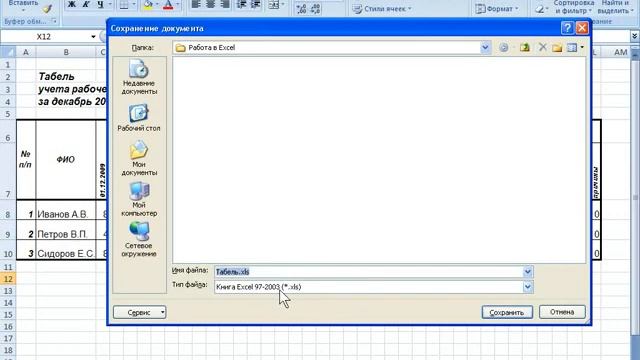Select column A header

pos(26,52)
